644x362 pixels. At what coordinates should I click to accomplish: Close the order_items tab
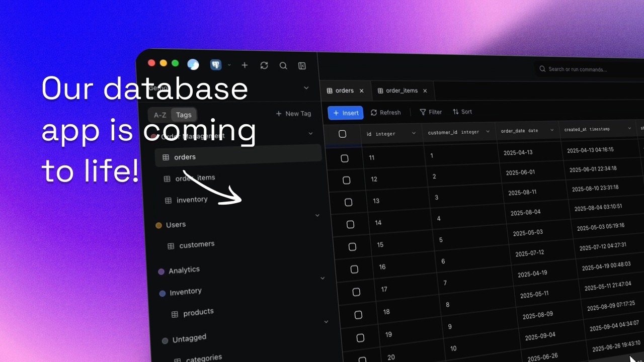click(425, 91)
